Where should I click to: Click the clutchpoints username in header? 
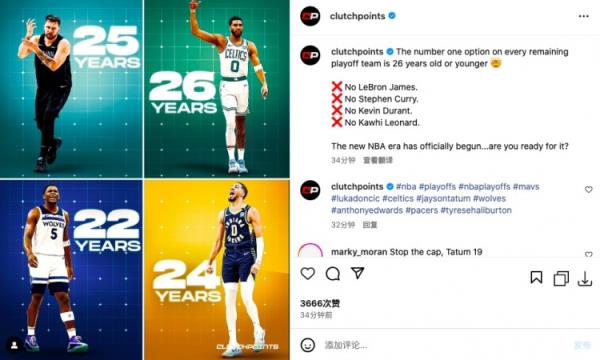(x=357, y=16)
